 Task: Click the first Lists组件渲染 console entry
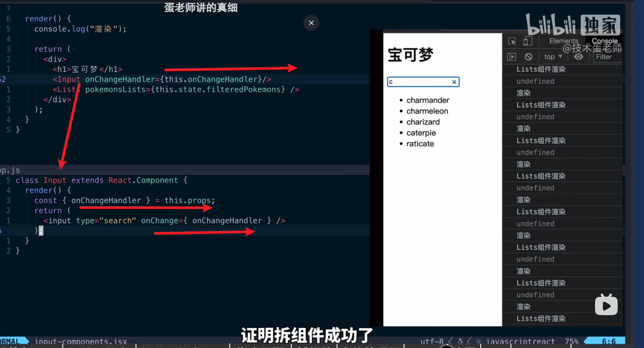[x=541, y=69]
